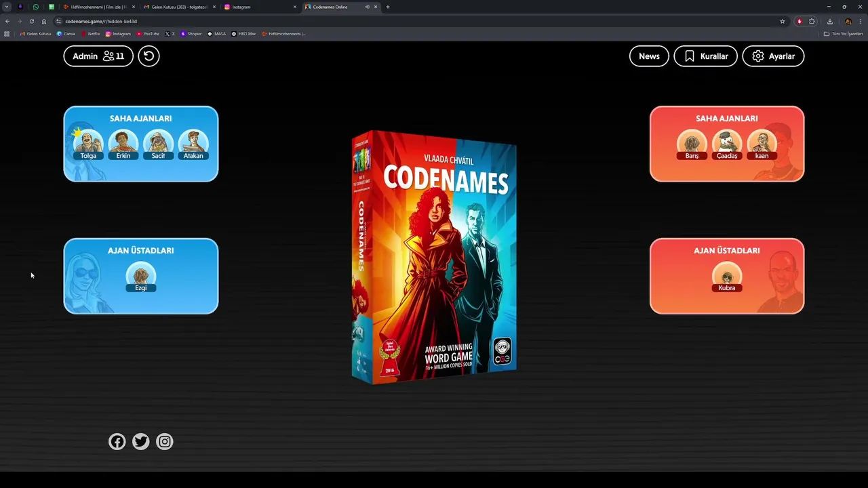Open Gelen Kutusu bookmark
The image size is (868, 488).
[x=35, y=33]
